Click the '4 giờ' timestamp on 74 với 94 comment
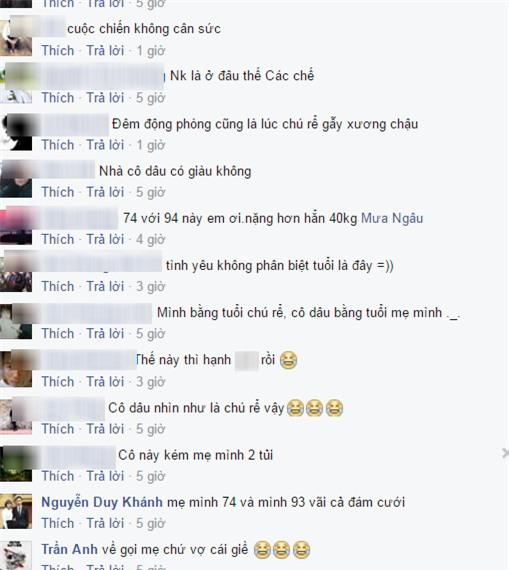This screenshot has height=570, width=509. click(x=151, y=239)
